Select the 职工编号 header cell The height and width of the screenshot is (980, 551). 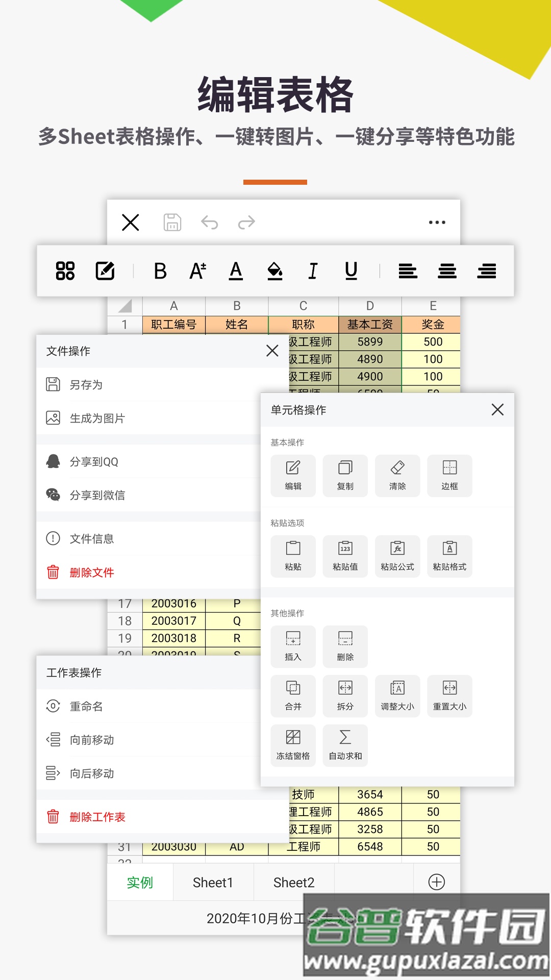tap(174, 325)
